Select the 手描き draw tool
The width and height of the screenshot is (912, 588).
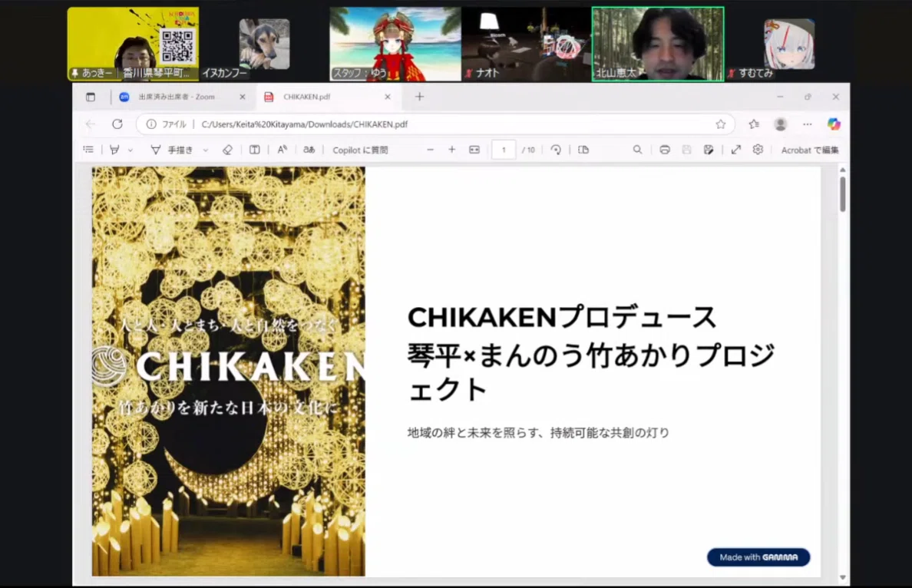coord(172,150)
